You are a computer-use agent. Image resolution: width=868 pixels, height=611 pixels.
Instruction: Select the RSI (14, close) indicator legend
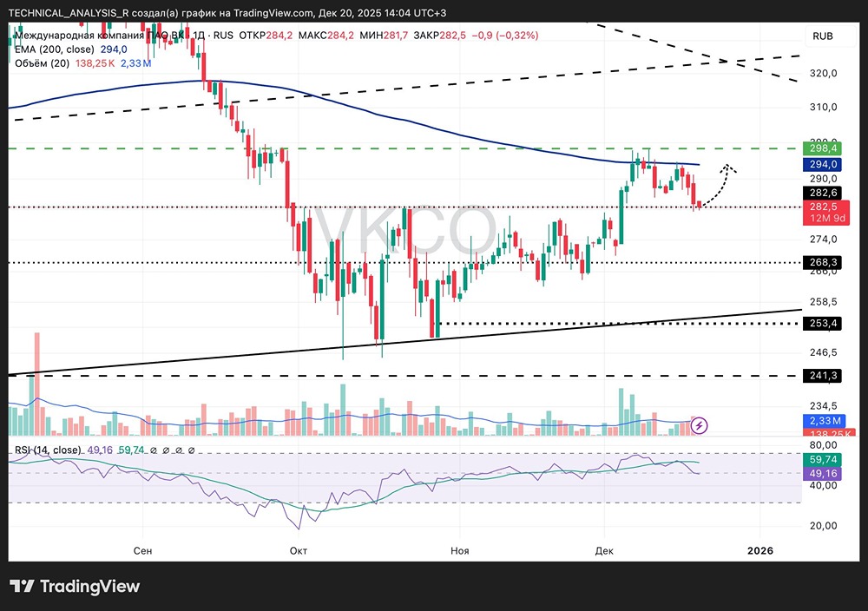48,450
